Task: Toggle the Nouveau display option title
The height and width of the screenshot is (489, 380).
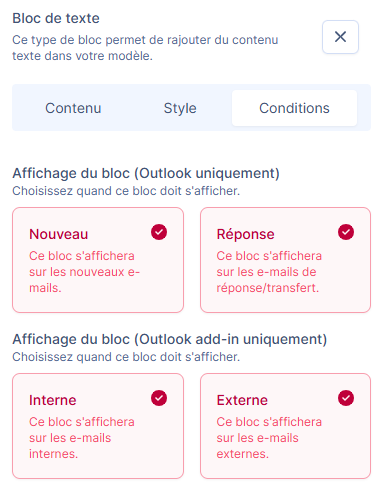Action: [x=59, y=234]
